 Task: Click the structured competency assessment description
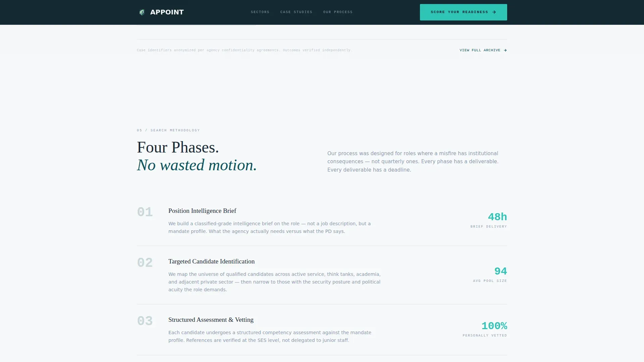270,337
